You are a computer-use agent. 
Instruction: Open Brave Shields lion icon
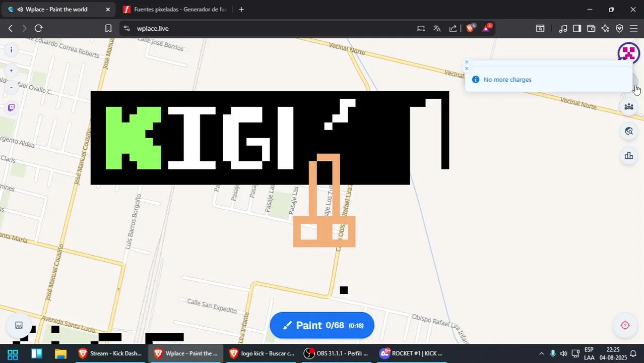coord(470,28)
